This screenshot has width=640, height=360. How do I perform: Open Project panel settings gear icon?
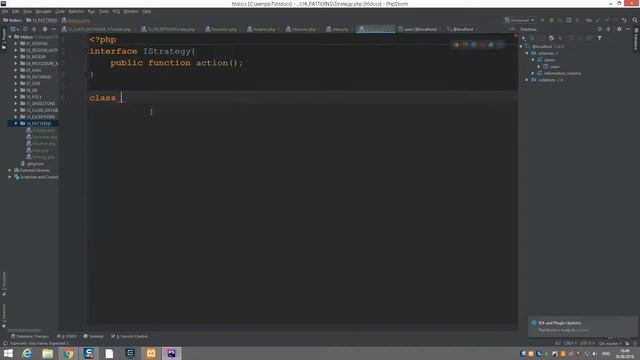point(45,29)
